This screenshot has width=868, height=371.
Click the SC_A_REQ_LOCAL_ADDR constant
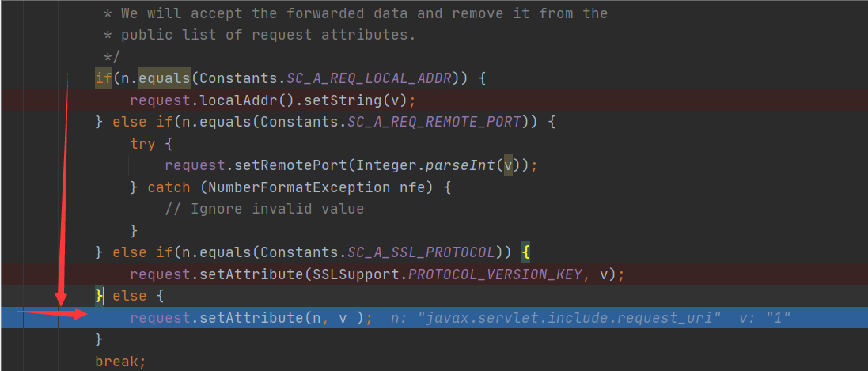click(x=370, y=78)
